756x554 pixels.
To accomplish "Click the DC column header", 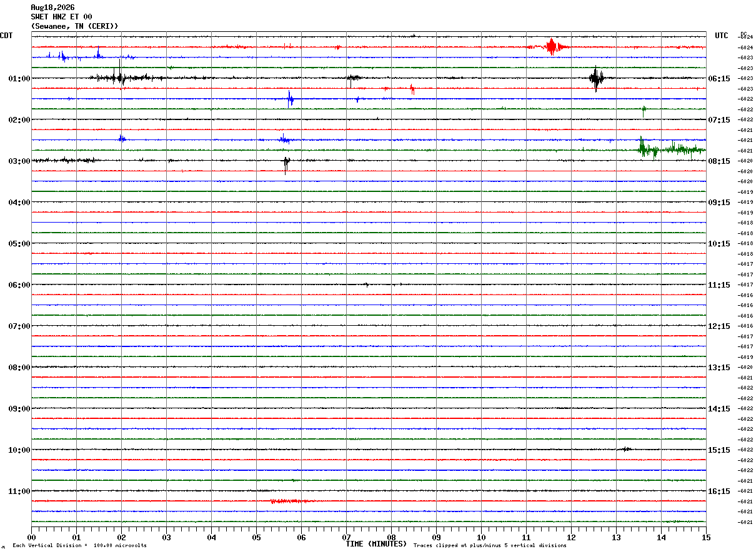I will click(x=744, y=34).
